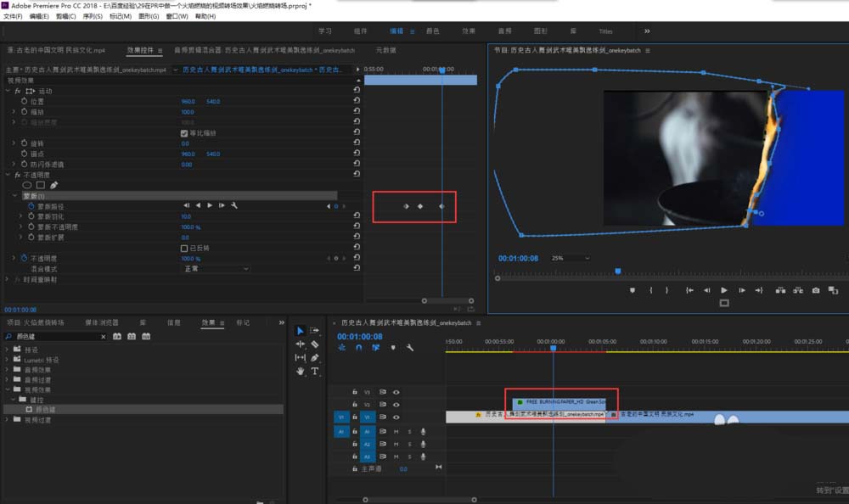Open timeline display settings wrench
Image resolution: width=849 pixels, height=504 pixels.
[410, 347]
